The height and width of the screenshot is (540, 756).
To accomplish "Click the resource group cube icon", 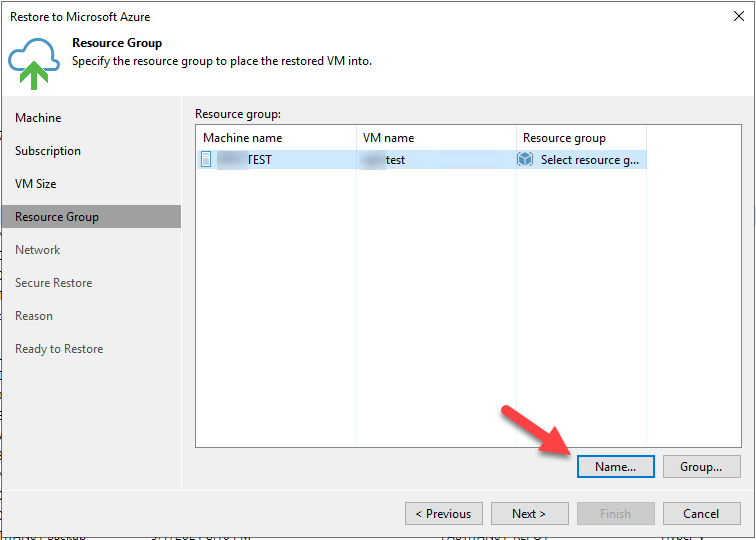I will [525, 159].
